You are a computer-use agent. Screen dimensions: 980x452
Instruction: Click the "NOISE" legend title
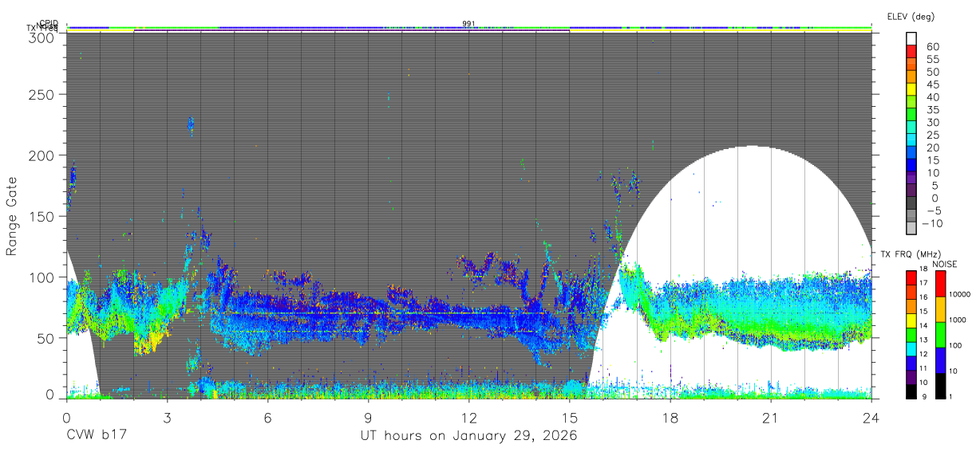[x=944, y=264]
